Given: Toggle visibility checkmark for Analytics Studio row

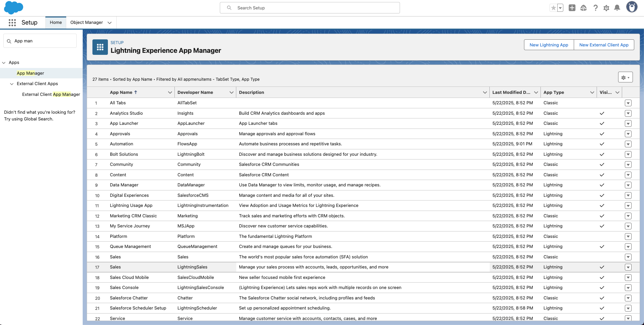Looking at the screenshot, I should 602,113.
